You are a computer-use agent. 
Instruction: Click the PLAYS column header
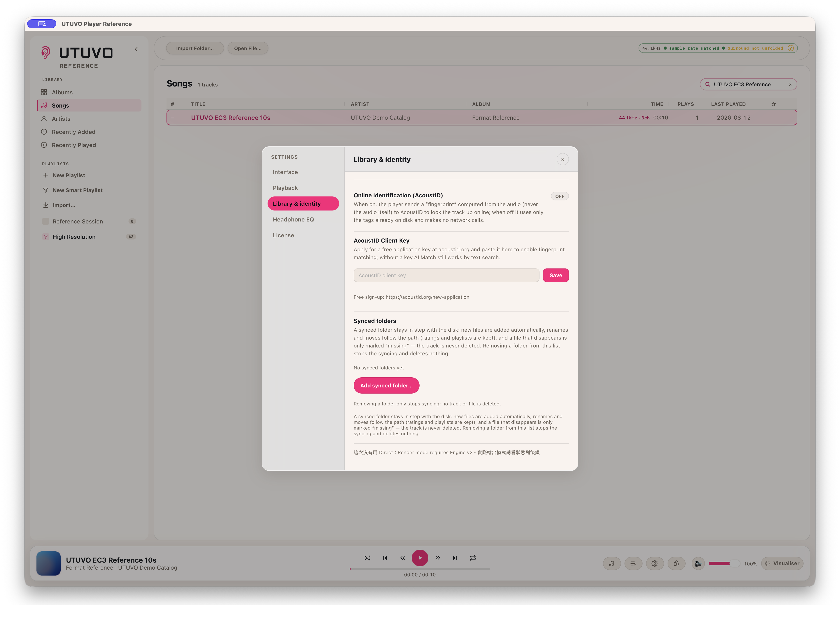point(686,104)
